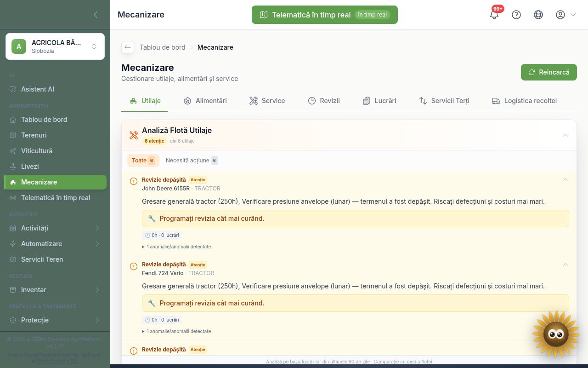Open the notifications bell
Image resolution: width=588 pixels, height=368 pixels.
(494, 15)
